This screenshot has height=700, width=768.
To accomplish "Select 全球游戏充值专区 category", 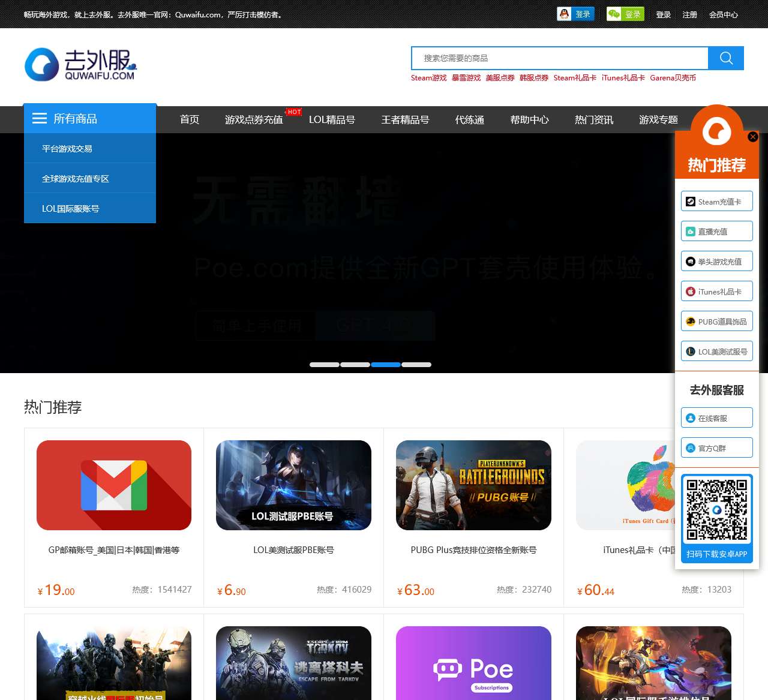I will tap(90, 178).
